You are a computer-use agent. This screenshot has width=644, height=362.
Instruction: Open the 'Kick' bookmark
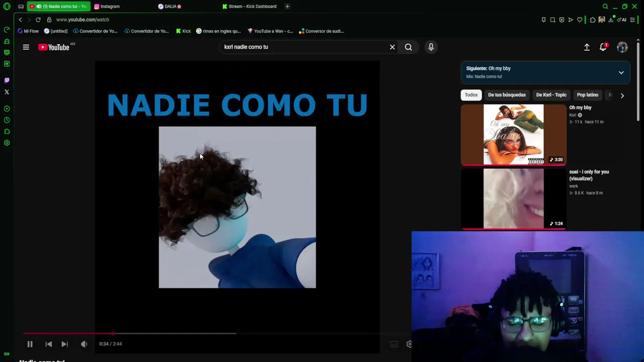pos(183,31)
